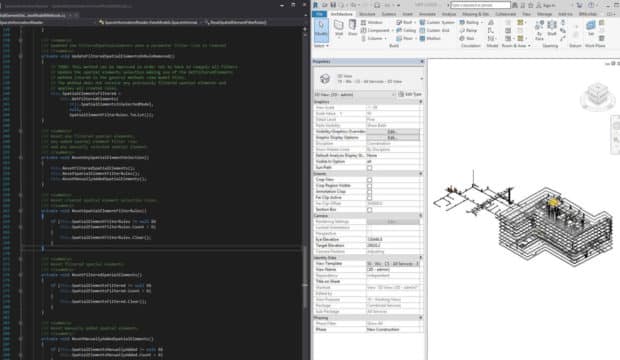Switch to the Annotate ribbon tab
The image size is (620, 360).
[427, 14]
